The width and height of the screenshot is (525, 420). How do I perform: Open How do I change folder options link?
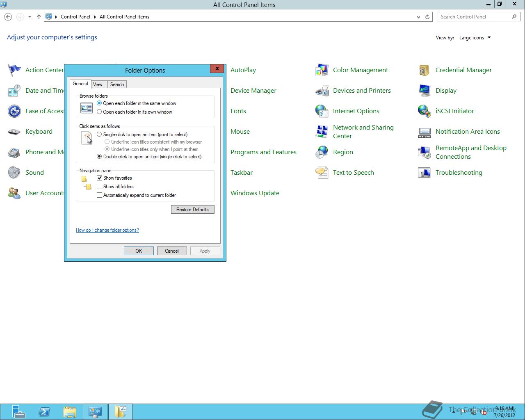(107, 230)
